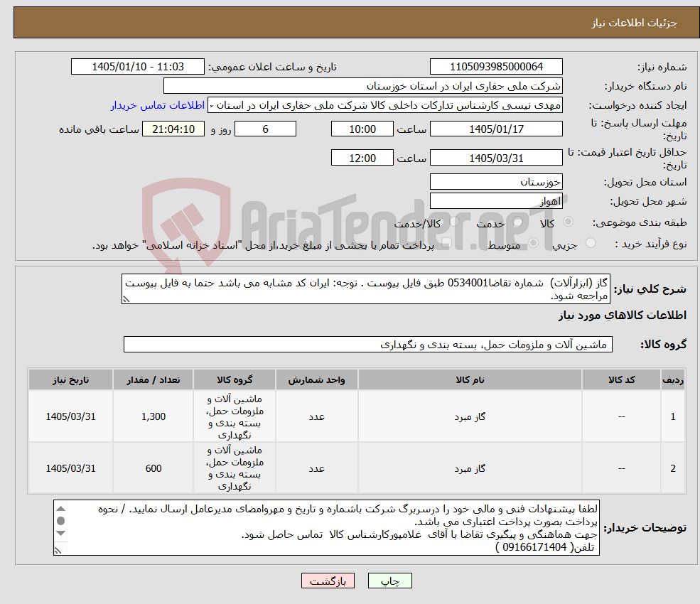Click the تاریخ نیاز column header
The width and height of the screenshot is (700, 604).
[x=70, y=380]
